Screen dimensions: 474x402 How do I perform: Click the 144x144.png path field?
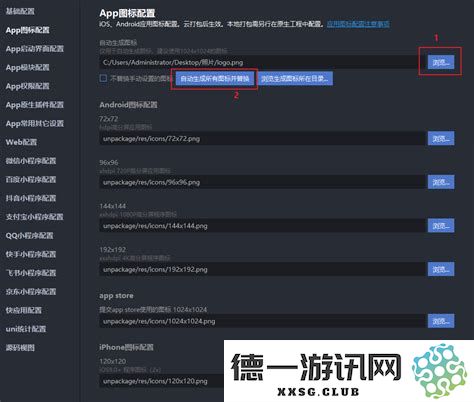coord(262,226)
